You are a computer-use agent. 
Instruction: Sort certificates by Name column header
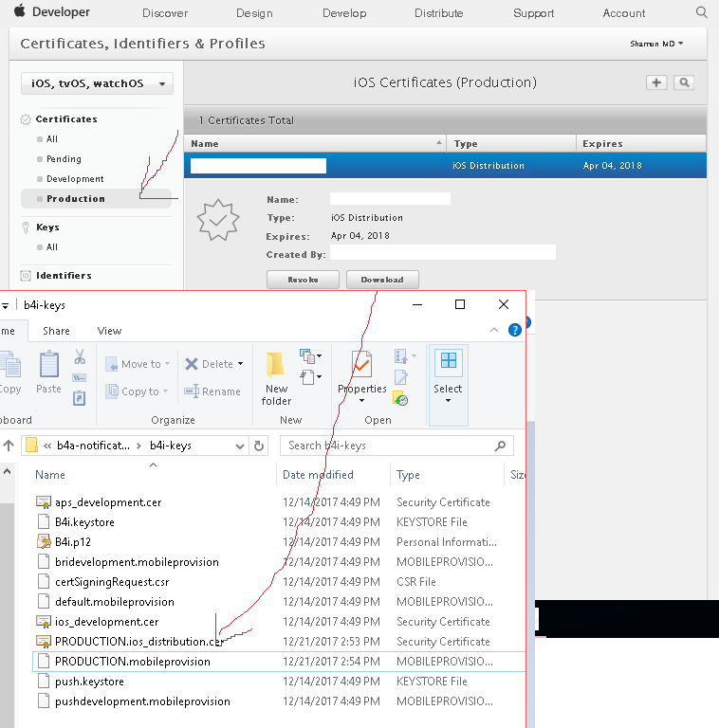(315, 143)
